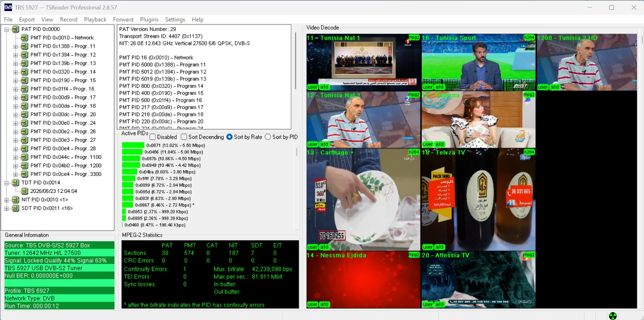Expand the Progr. 1100 PMT node
644x320 pixels.
point(15,157)
